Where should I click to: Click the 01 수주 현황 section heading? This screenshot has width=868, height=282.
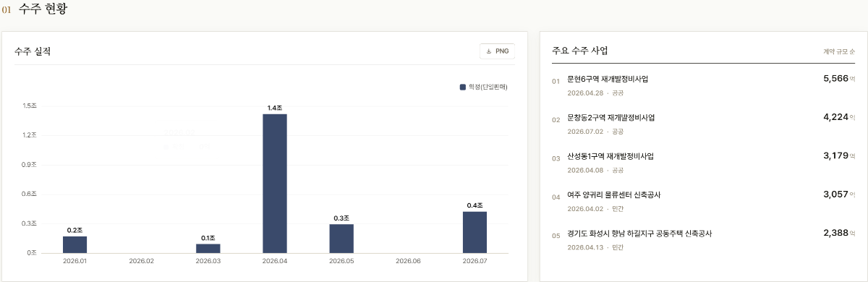35,9
